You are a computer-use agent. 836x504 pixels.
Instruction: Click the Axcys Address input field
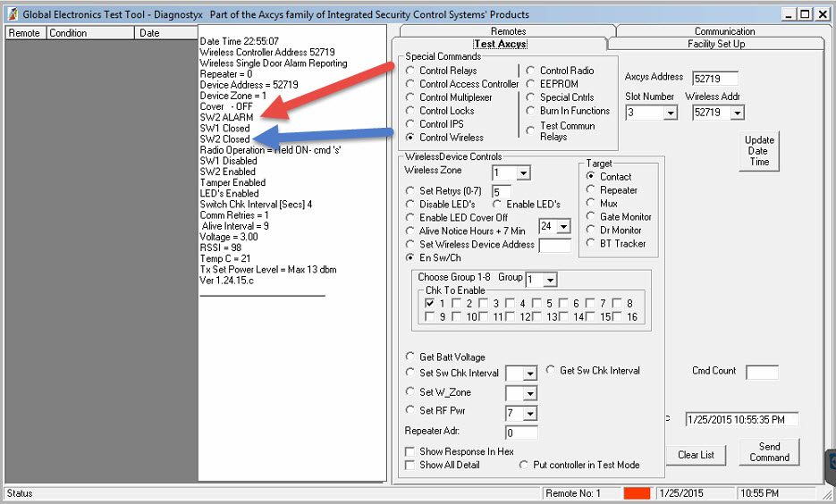pos(715,79)
